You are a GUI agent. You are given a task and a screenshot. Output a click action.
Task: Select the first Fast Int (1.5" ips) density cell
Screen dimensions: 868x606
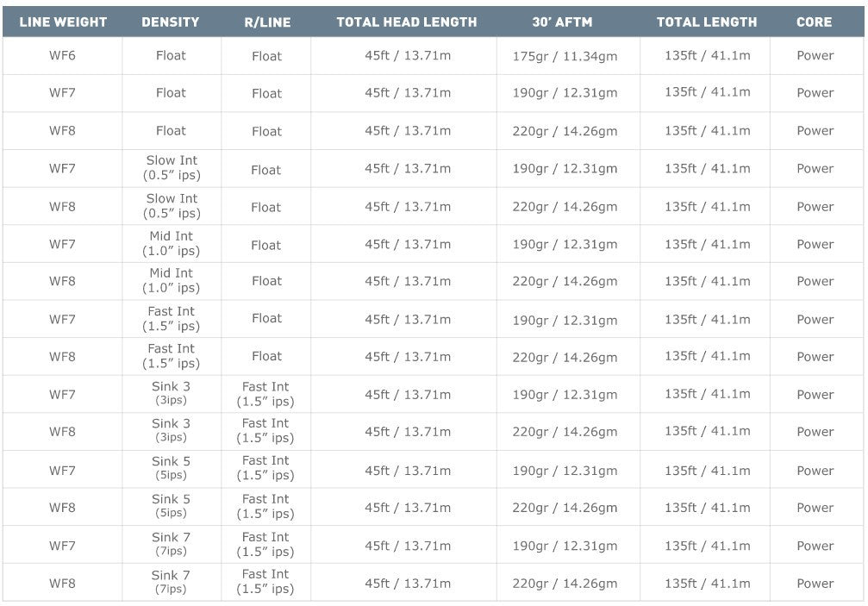coord(171,319)
